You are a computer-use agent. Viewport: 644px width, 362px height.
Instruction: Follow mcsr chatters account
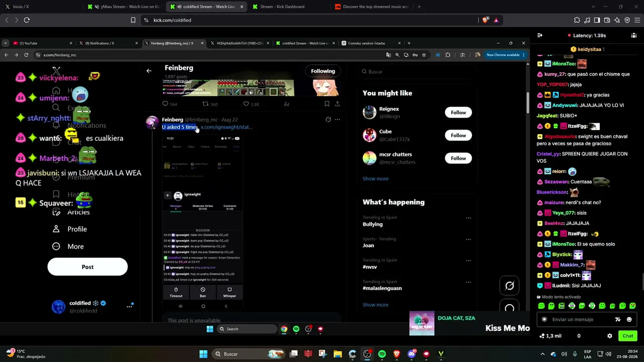coord(458,158)
